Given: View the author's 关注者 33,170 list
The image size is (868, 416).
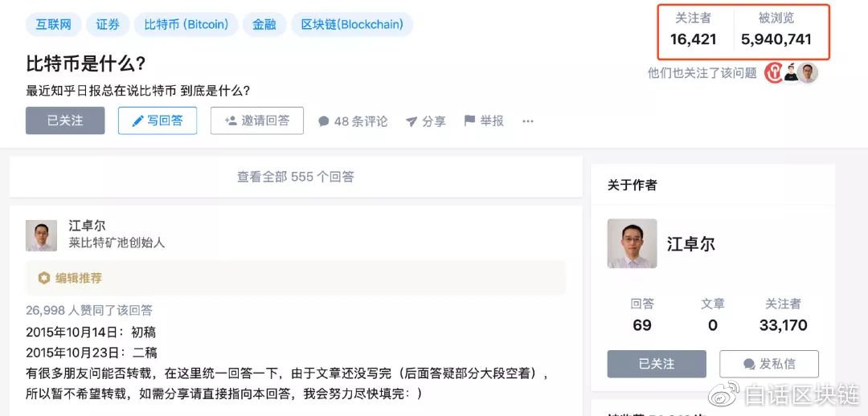Looking at the screenshot, I should [x=784, y=316].
